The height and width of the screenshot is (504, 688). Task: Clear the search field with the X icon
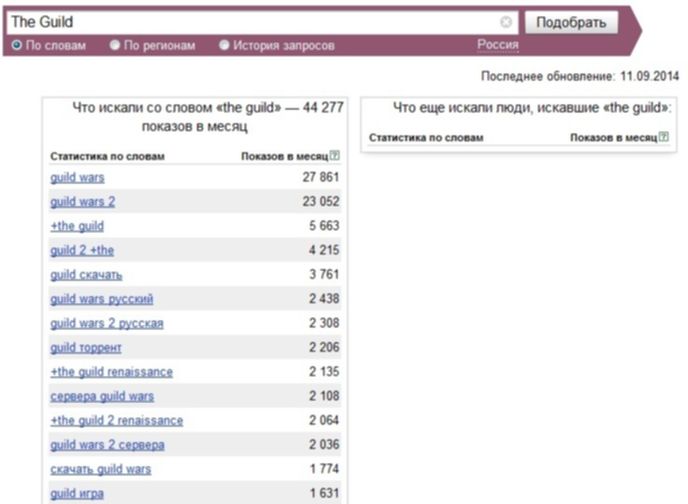coord(505,22)
